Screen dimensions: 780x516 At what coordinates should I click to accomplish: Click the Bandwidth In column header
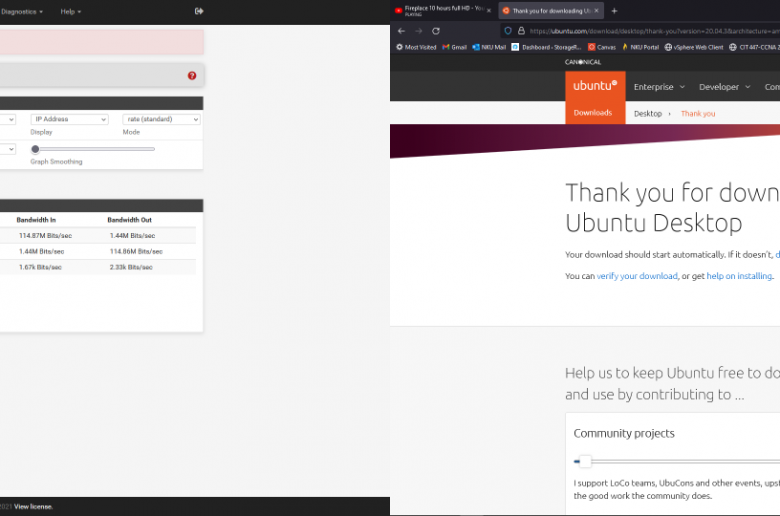[x=36, y=220]
